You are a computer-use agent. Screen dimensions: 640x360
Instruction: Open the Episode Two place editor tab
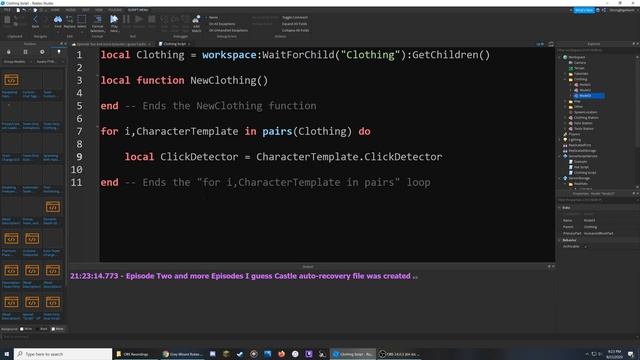111,44
